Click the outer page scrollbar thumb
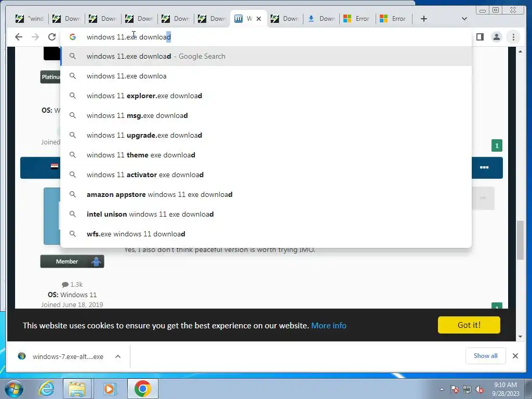532x399 pixels. [520, 240]
